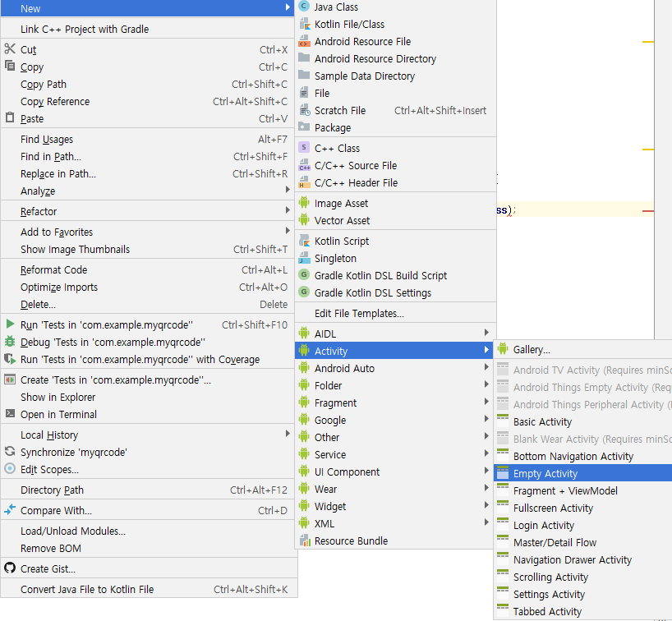Image resolution: width=672 pixels, height=621 pixels.
Task: Open the Service submenu
Action: [x=394, y=454]
